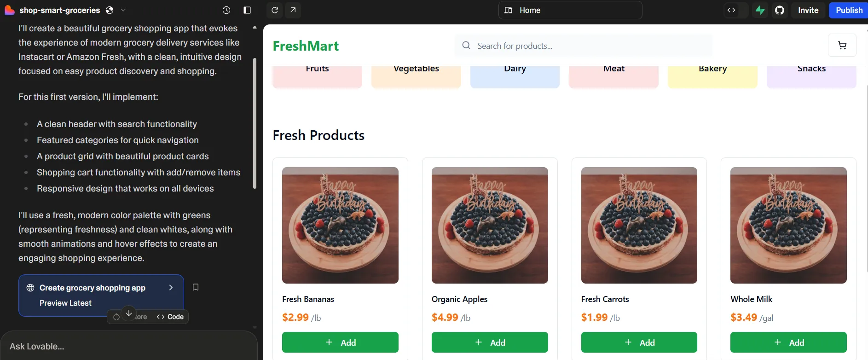The image size is (868, 360).
Task: Expand the shop-smart-groceries project dropdown
Action: [123, 10]
